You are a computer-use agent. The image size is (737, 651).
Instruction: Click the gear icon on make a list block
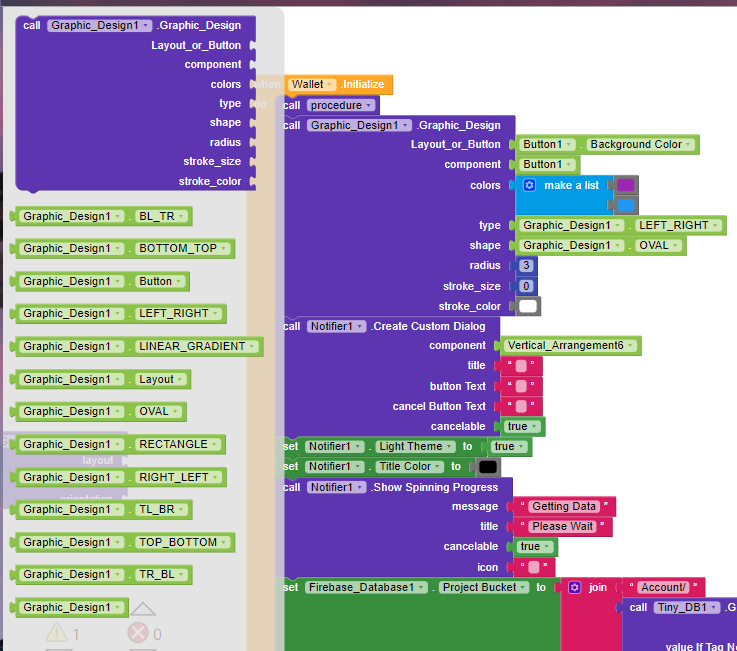[529, 185]
